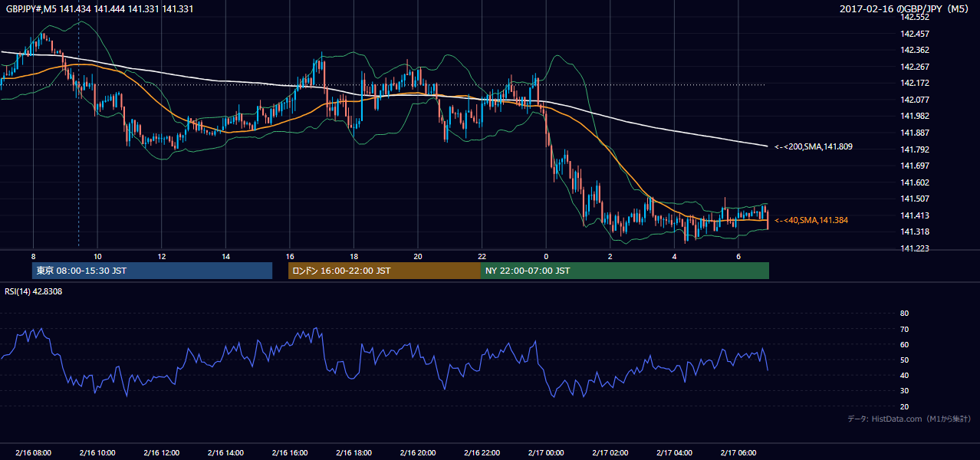Click price level 142.362 on the axis
Image resolution: width=980 pixels, height=460 pixels.
pos(916,50)
